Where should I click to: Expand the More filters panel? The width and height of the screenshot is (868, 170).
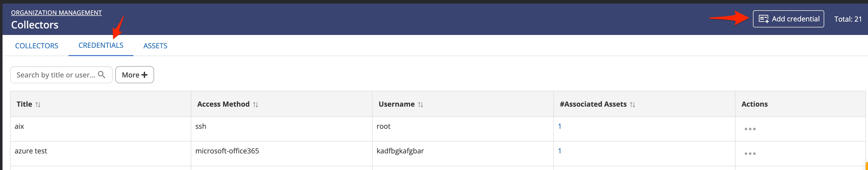click(134, 74)
